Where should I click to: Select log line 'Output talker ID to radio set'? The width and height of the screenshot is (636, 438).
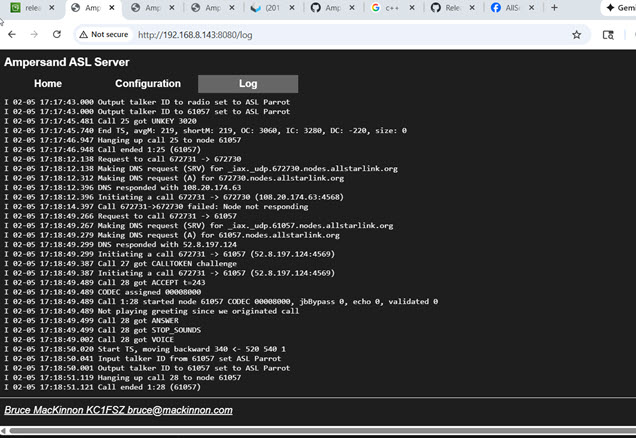tap(147, 102)
